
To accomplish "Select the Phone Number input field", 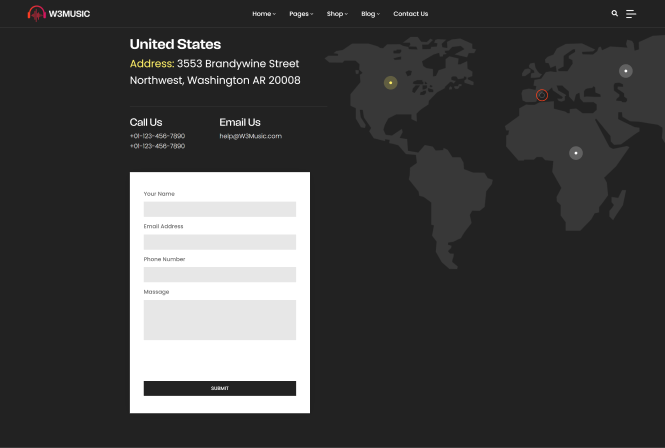I will tap(219, 275).
